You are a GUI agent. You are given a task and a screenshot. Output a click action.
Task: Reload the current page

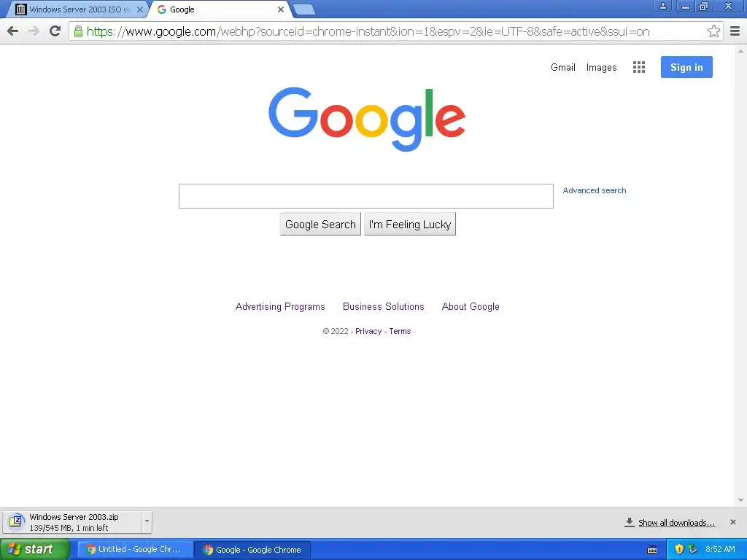(55, 31)
